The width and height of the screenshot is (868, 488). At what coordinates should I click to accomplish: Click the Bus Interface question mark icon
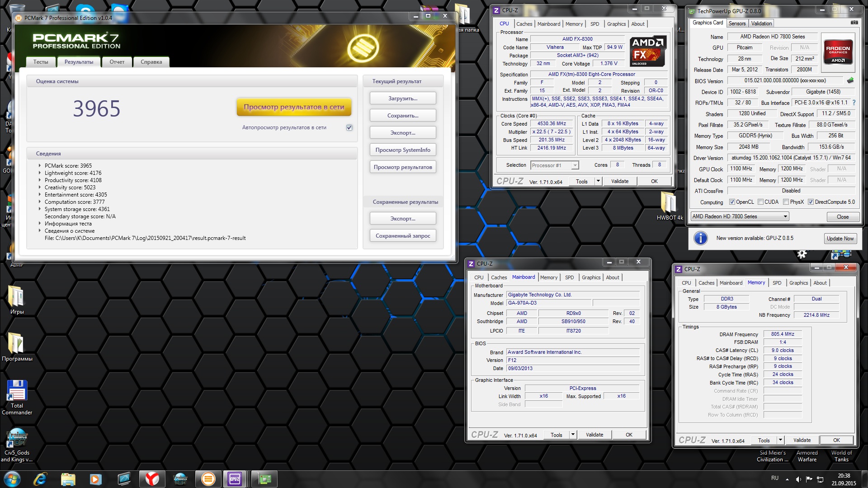(x=854, y=103)
